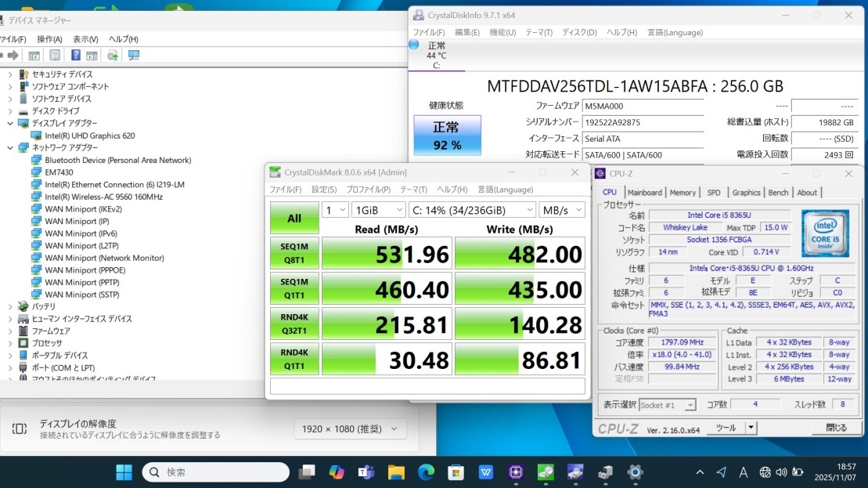Click the Copilot icon in the taskbar
Screen dimensions: 868x488
coord(337,472)
